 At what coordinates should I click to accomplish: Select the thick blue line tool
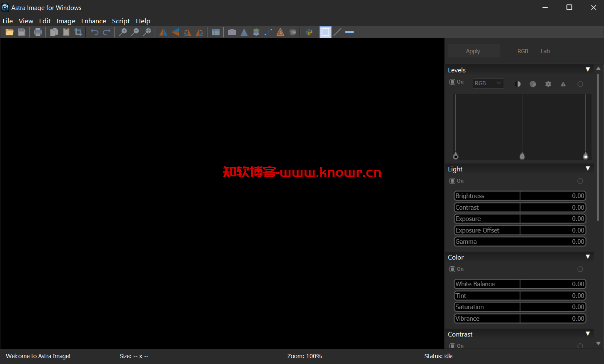[x=349, y=32]
